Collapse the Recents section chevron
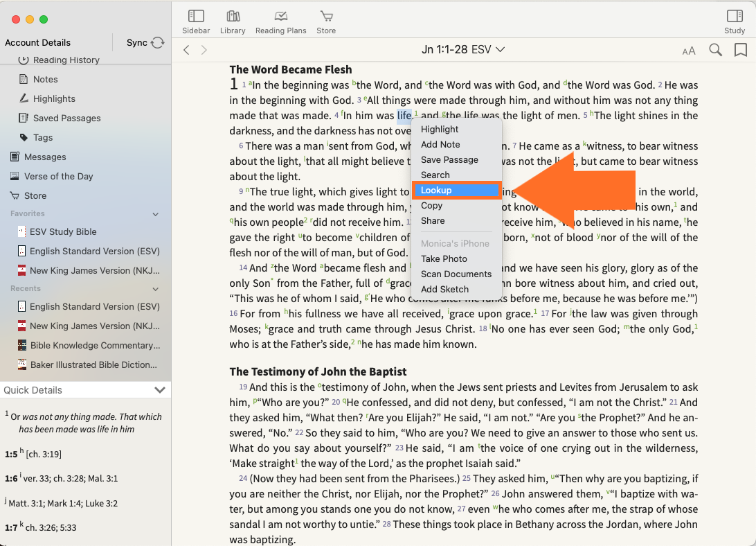This screenshot has height=546, width=756. click(x=156, y=289)
